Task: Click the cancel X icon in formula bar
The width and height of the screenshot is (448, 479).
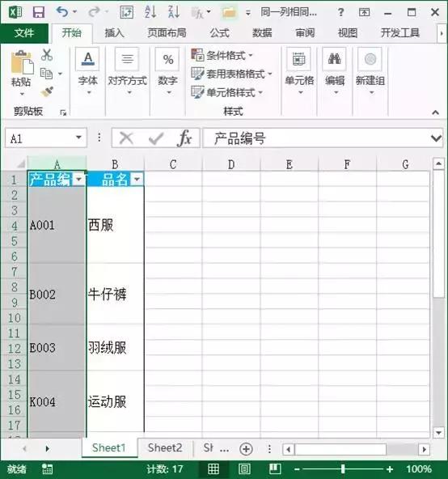Action: [126, 138]
